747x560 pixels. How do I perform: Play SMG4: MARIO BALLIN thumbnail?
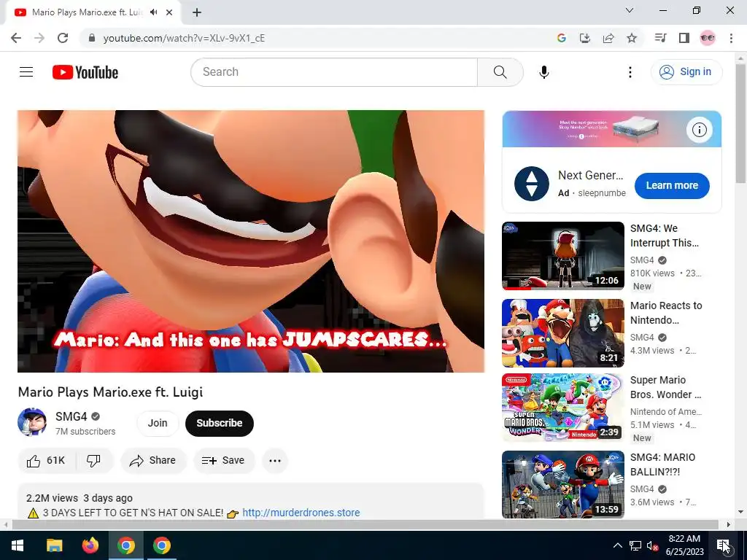point(562,484)
